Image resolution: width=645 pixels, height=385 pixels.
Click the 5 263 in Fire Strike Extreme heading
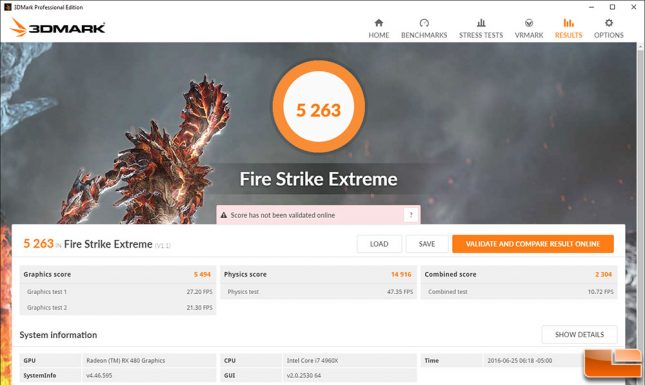97,244
